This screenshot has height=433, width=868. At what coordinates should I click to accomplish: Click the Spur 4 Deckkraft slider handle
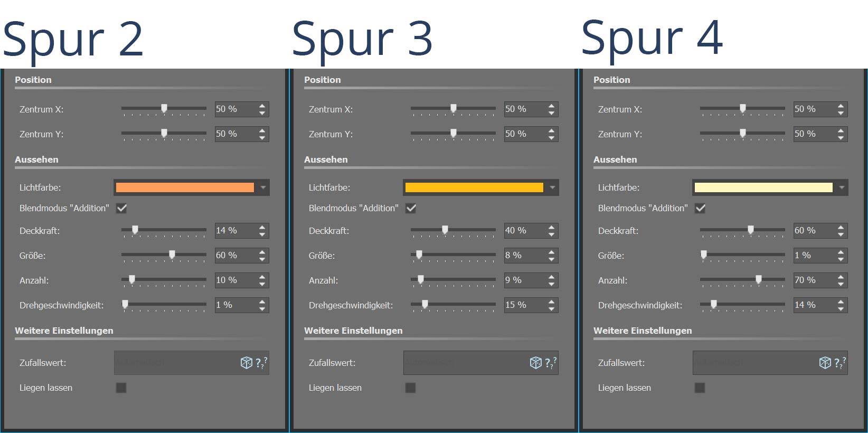pyautogui.click(x=751, y=230)
